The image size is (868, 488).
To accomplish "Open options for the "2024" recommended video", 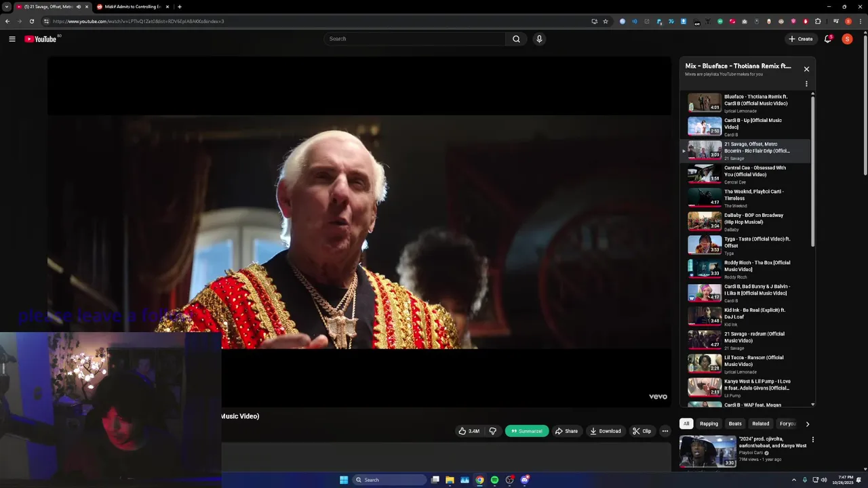I will pos(813,440).
